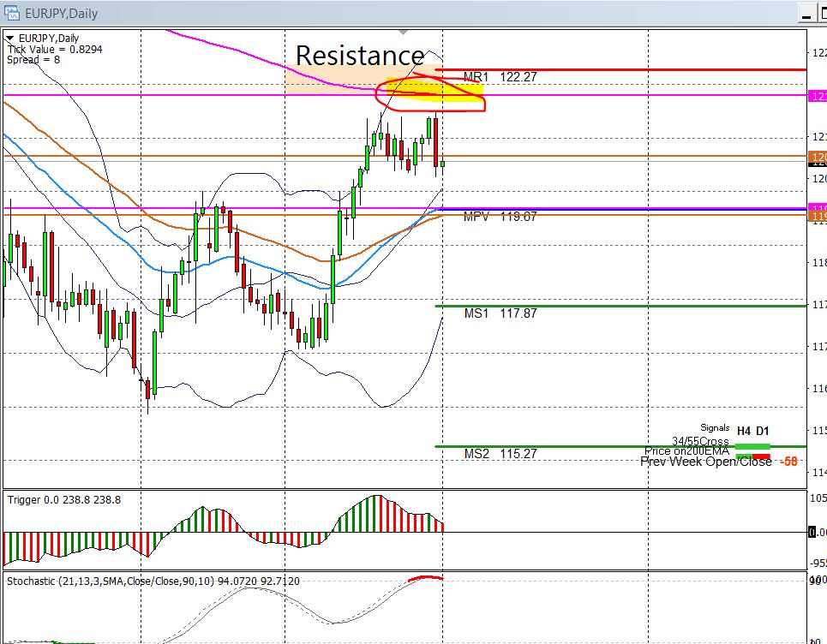The width and height of the screenshot is (827, 644).
Task: Select the Resistance text label
Action: coord(359,56)
